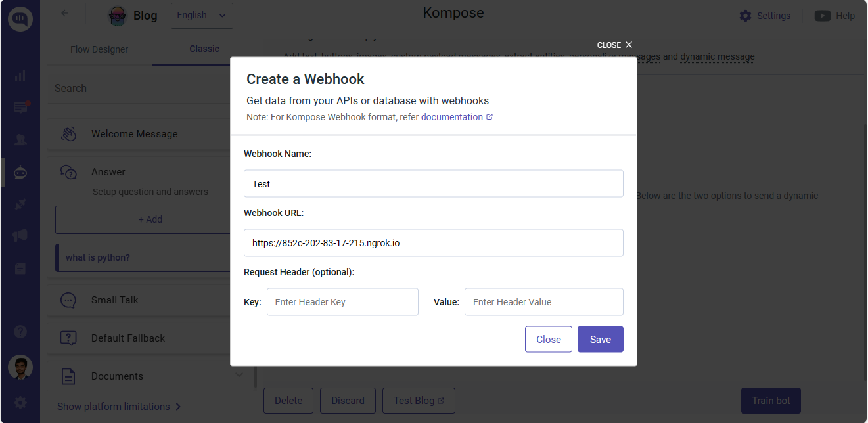Click the Enter Header Key field
The image size is (868, 423).
coord(342,302)
